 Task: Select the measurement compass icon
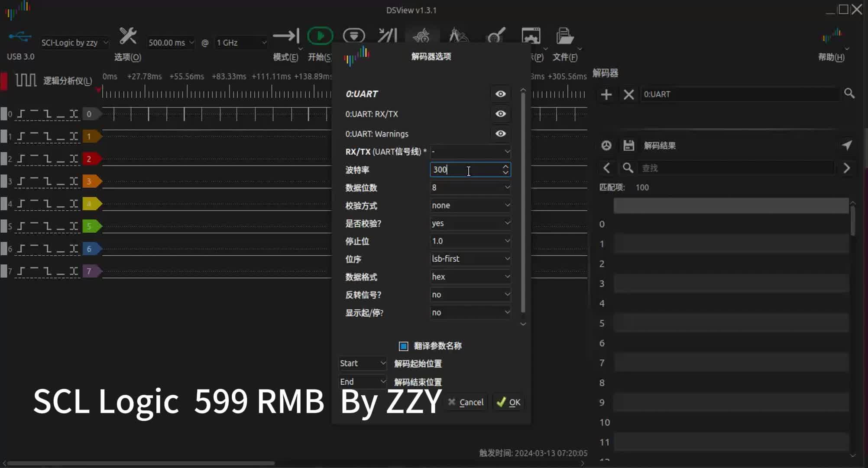(x=458, y=36)
